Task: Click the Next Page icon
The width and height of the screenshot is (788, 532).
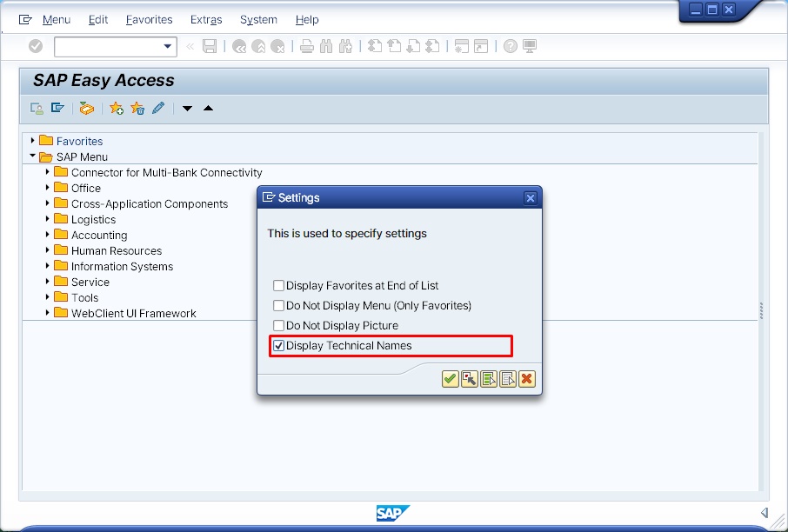Action: click(413, 46)
